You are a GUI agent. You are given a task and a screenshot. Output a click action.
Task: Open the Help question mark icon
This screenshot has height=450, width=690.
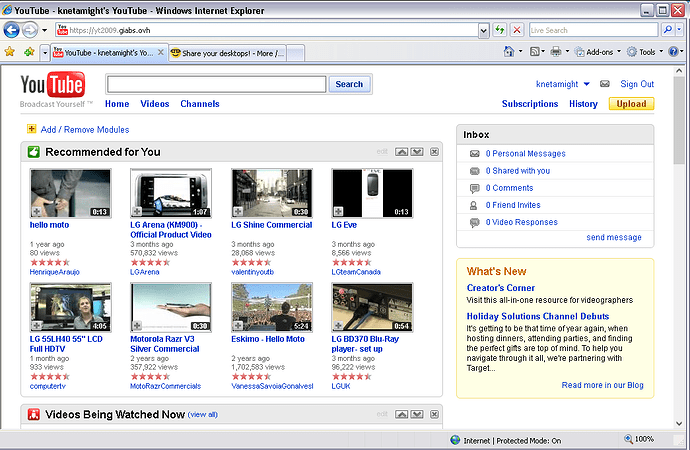(673, 52)
